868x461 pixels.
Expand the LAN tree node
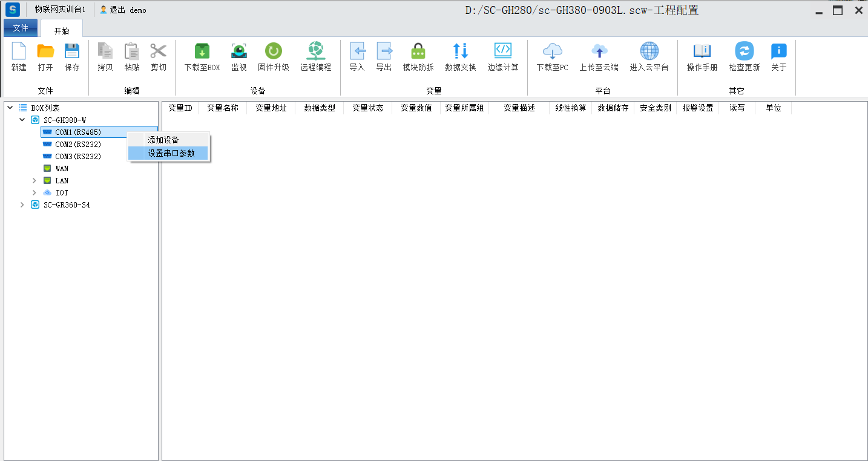[35, 181]
